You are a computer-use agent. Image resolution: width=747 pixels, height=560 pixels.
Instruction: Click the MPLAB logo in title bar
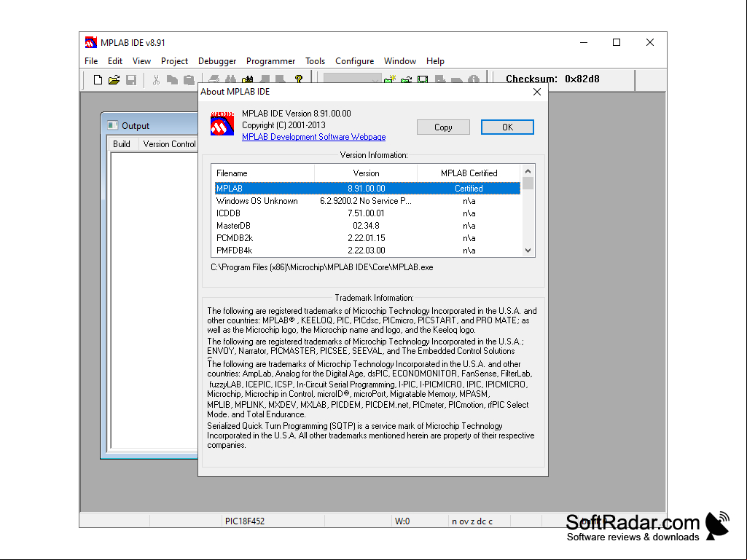point(90,42)
